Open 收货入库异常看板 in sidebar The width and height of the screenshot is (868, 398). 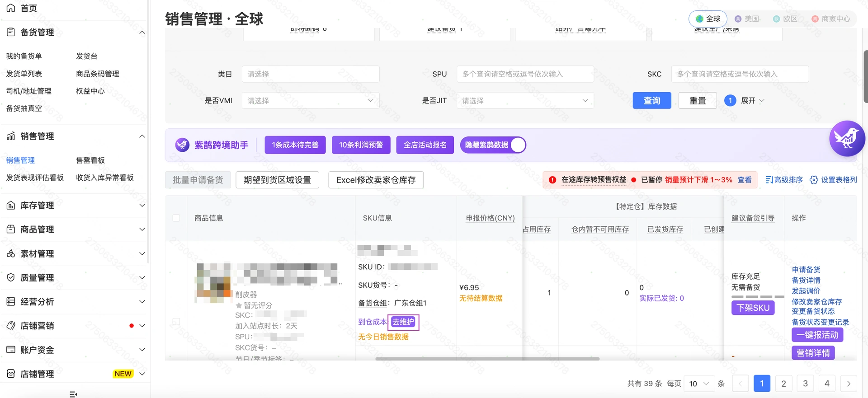[x=105, y=178]
